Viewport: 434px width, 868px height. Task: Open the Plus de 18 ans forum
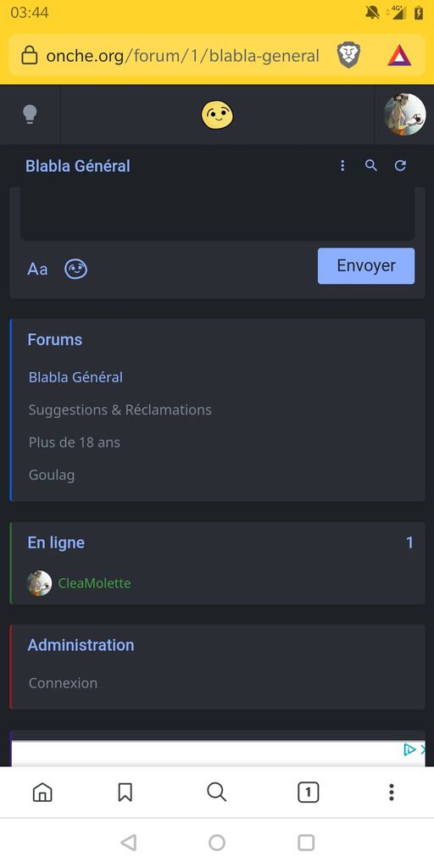[x=75, y=442]
